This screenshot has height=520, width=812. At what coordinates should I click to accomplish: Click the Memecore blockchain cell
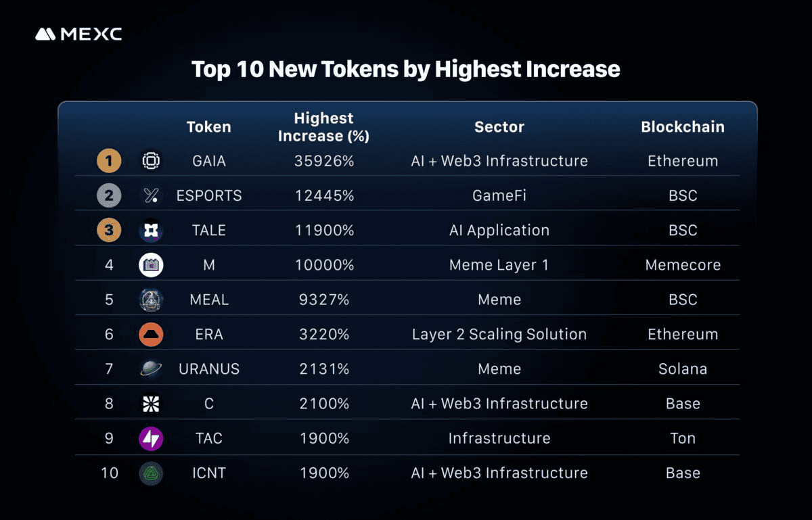pos(683,265)
